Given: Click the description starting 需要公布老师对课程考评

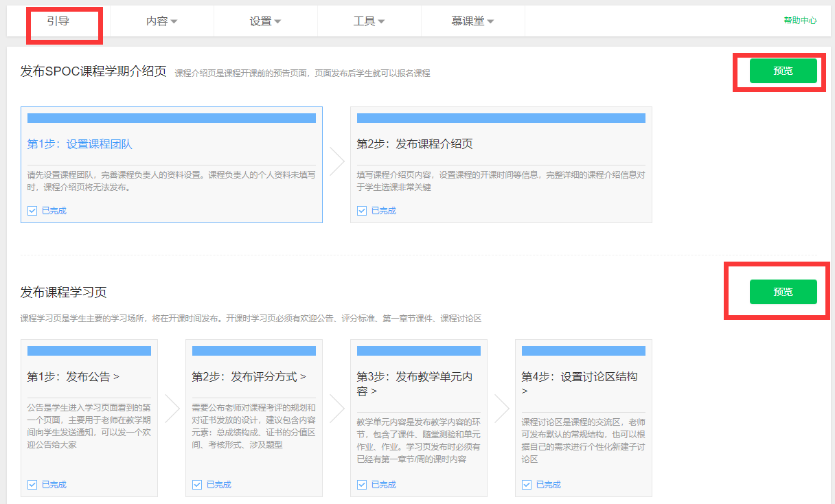Looking at the screenshot, I should click(254, 426).
